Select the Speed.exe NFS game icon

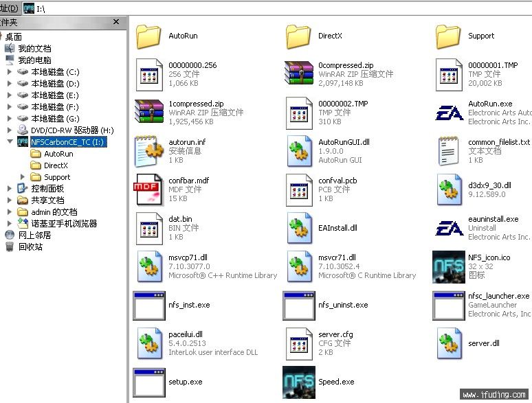tap(299, 382)
